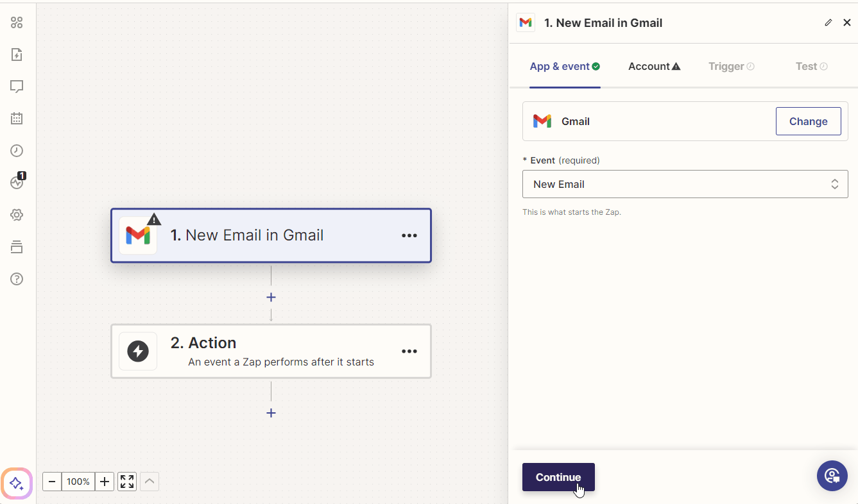Zoom out the canvas with the minus button
Image resolution: width=858 pixels, height=504 pixels.
click(x=52, y=482)
